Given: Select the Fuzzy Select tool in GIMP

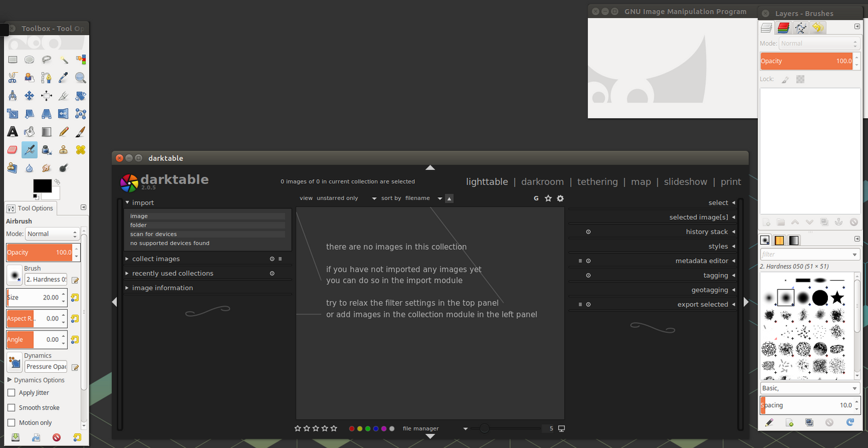Looking at the screenshot, I should 63,59.
